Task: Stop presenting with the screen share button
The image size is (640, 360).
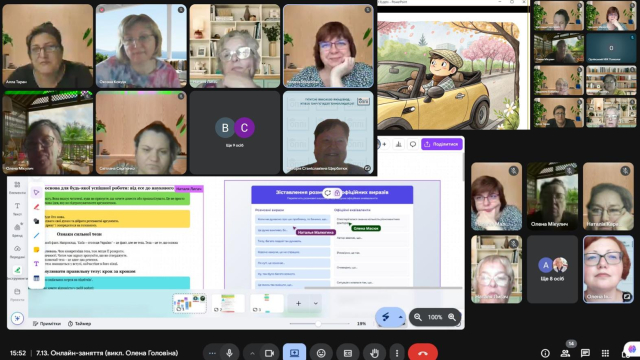Action: pyautogui.click(x=294, y=353)
